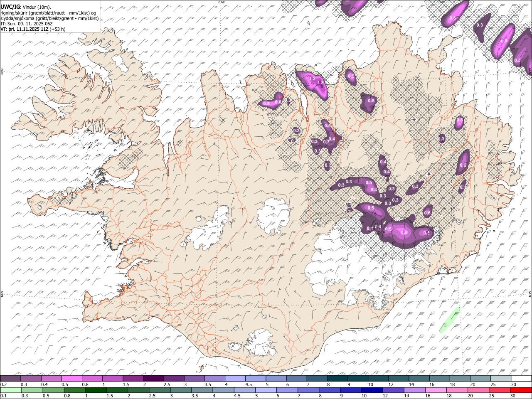Pick upper legend swatch between 0.5 and 0.8
This screenshot has height=399, width=532.
(72, 378)
